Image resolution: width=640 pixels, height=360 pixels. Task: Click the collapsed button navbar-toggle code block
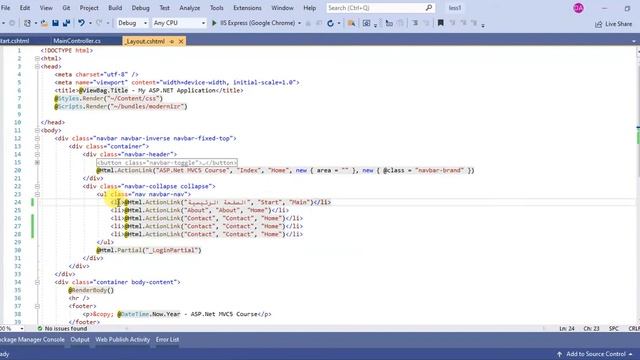coord(167,162)
